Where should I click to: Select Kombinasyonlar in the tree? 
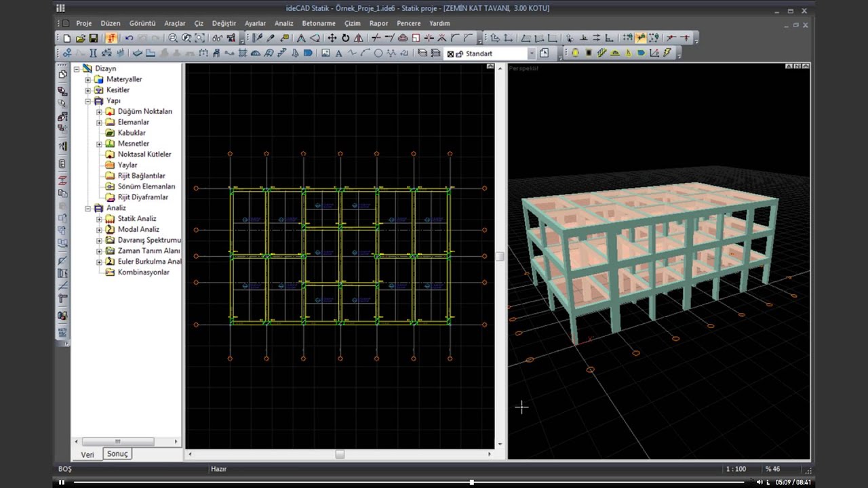(144, 272)
